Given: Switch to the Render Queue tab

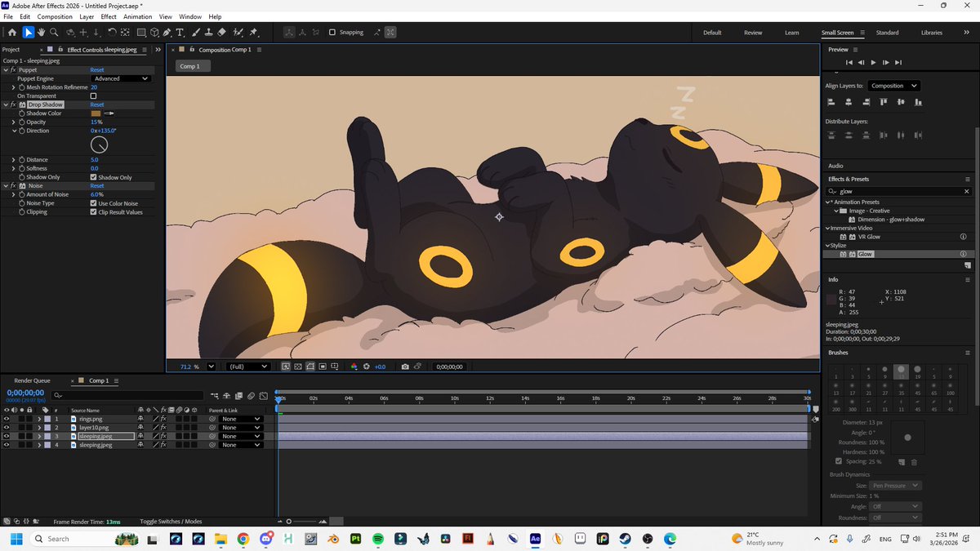Looking at the screenshot, I should [32, 380].
